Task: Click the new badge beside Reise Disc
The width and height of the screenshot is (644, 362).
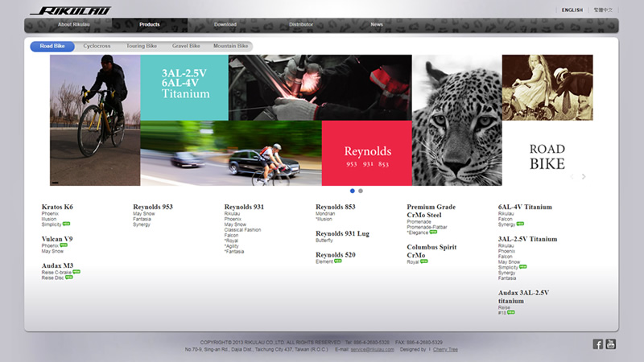Action: point(69,277)
